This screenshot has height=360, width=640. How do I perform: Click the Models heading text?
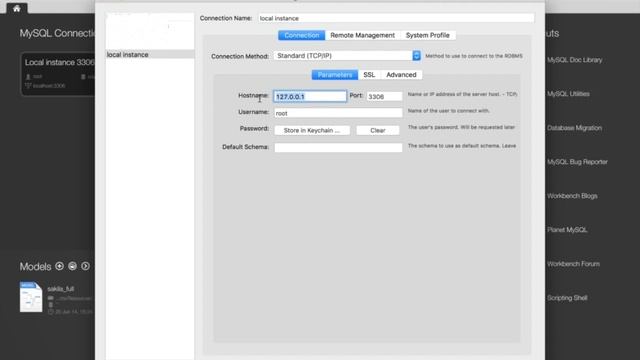pyautogui.click(x=36, y=267)
